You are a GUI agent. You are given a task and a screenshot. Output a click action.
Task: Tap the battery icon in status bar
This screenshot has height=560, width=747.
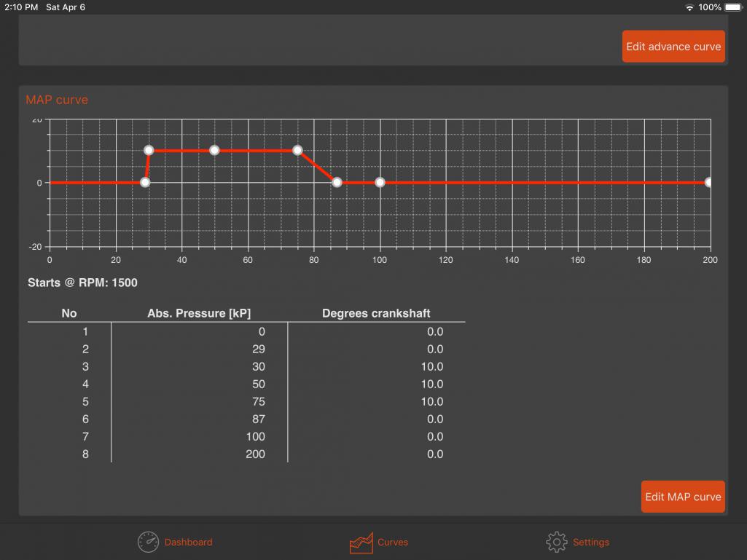pyautogui.click(x=733, y=7)
